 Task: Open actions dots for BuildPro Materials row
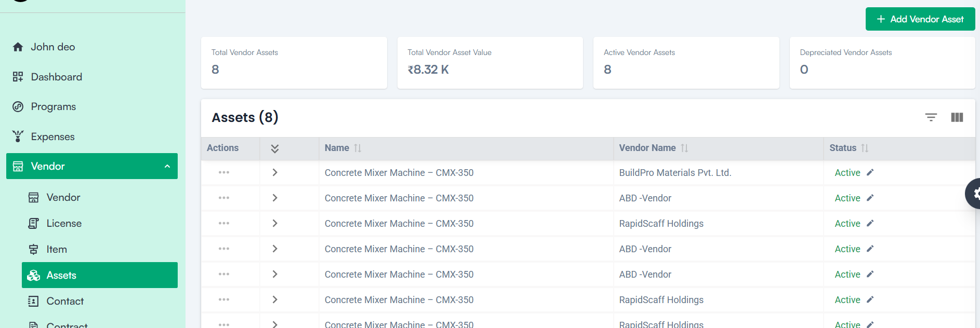(x=224, y=172)
